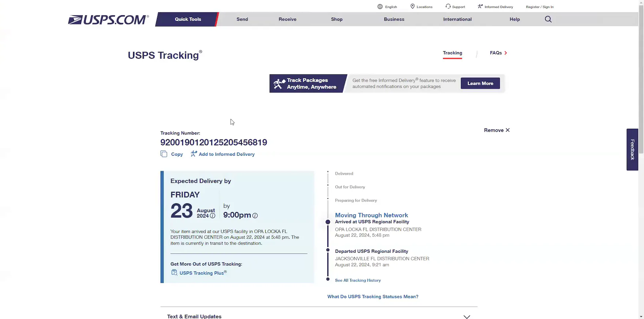
Task: Click the Informed Delivery header icon
Action: (480, 6)
